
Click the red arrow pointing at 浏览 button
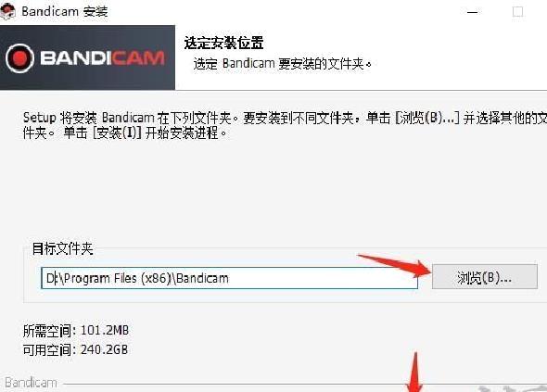click(x=393, y=266)
